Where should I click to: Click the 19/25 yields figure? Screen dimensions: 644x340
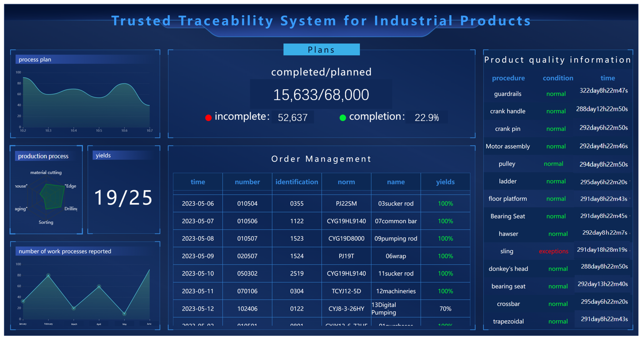(123, 198)
